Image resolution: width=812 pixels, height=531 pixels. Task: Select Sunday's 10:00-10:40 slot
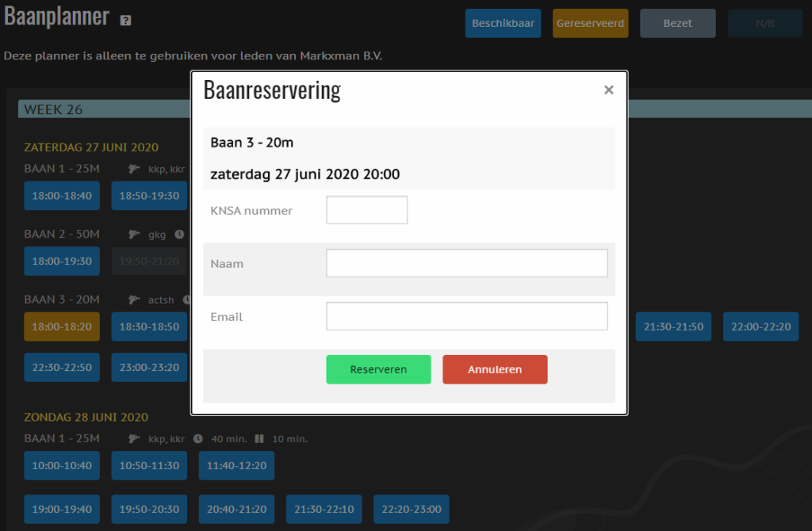click(x=62, y=466)
